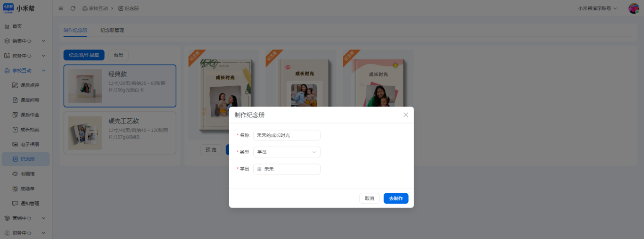This screenshot has width=644, height=239.
Task: Switch to the 纪念册管理 tab
Action: click(112, 31)
